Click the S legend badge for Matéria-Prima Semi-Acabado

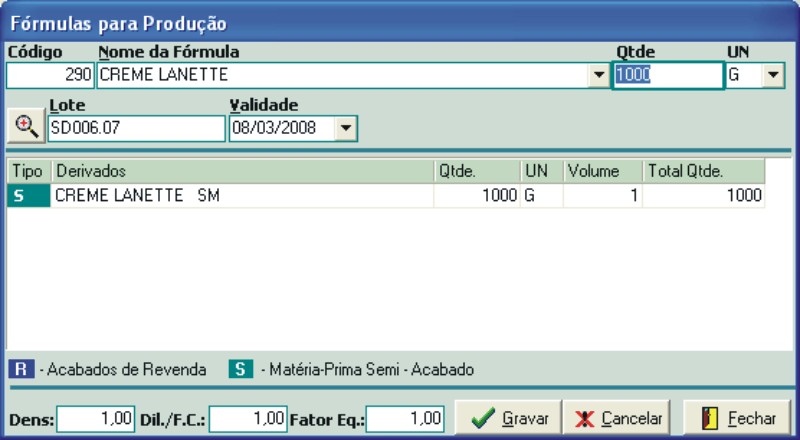(x=241, y=369)
